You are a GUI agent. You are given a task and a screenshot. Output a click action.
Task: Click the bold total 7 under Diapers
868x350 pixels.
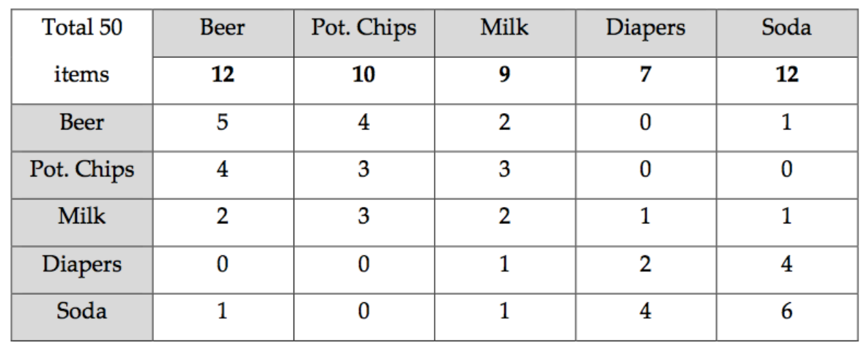click(645, 74)
